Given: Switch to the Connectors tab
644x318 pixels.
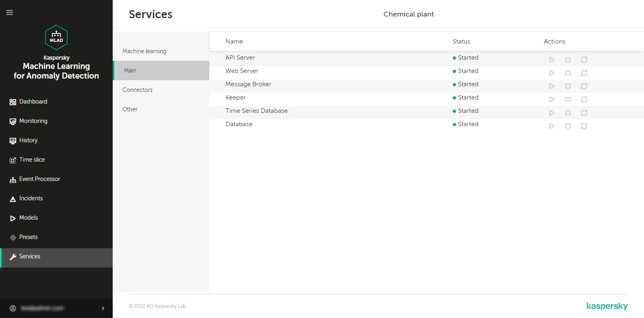Looking at the screenshot, I should coord(137,90).
